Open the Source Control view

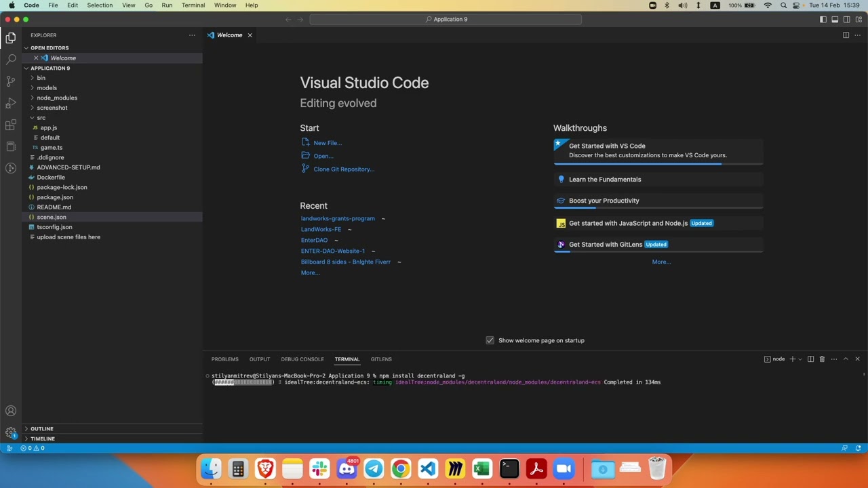click(x=11, y=81)
